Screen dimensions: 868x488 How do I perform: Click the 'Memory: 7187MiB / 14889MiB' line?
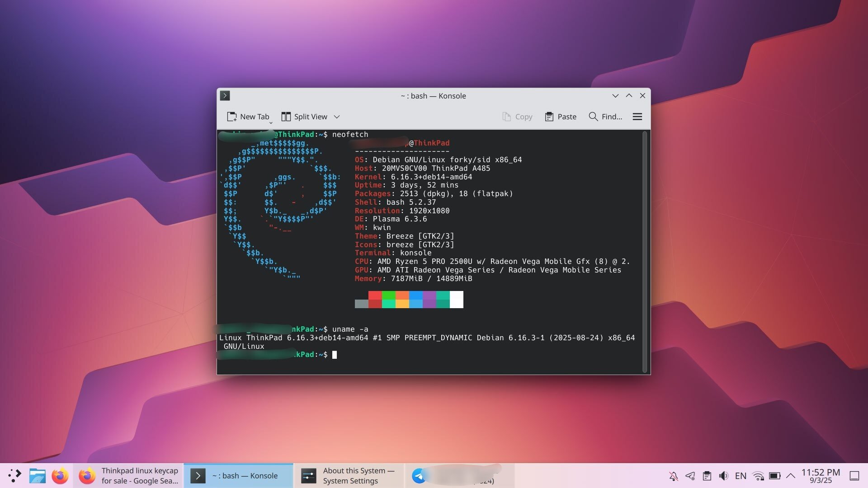pos(413,278)
